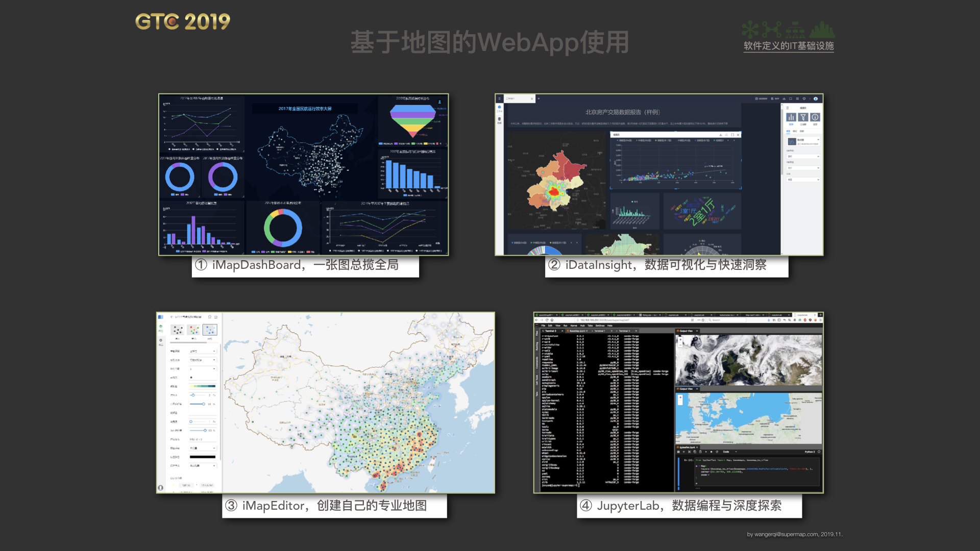Click the browser reload icon above JupyterLab
The width and height of the screenshot is (980, 551).
pyautogui.click(x=547, y=320)
